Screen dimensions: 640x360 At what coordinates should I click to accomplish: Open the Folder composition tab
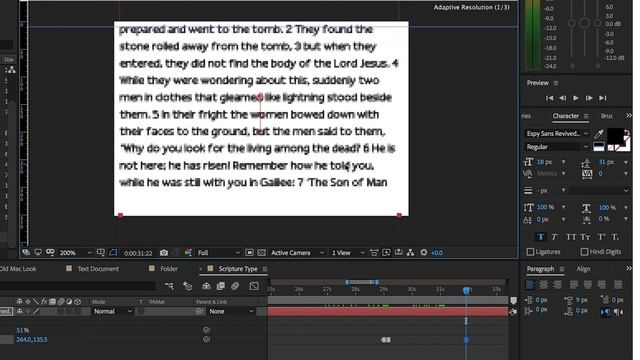click(169, 269)
